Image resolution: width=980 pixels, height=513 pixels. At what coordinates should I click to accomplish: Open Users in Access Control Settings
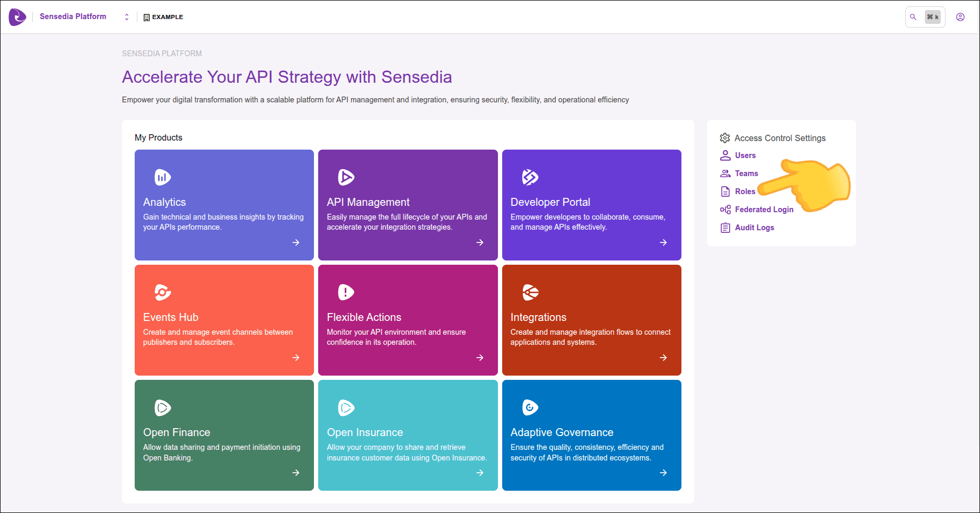pos(745,155)
